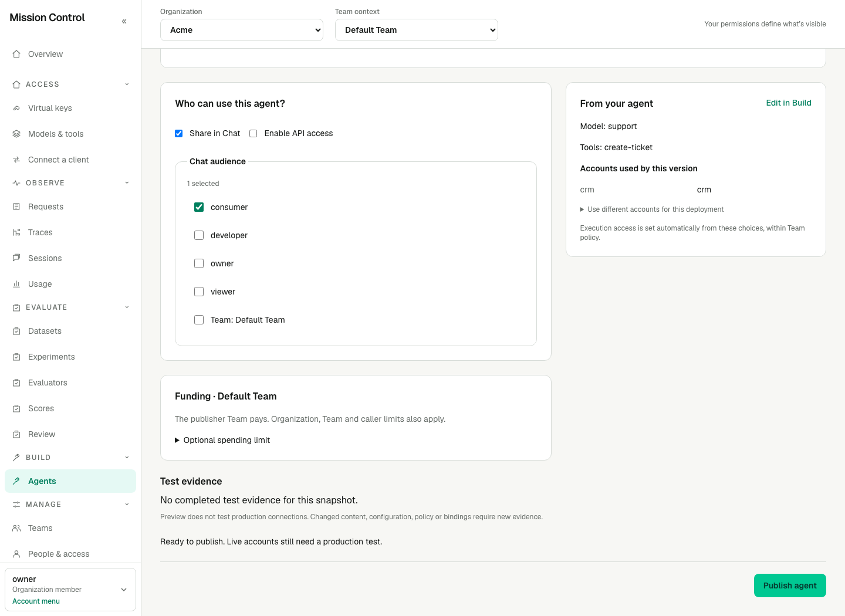The width and height of the screenshot is (845, 616).
Task: Click the Agents wrench icon
Action: pyautogui.click(x=16, y=481)
